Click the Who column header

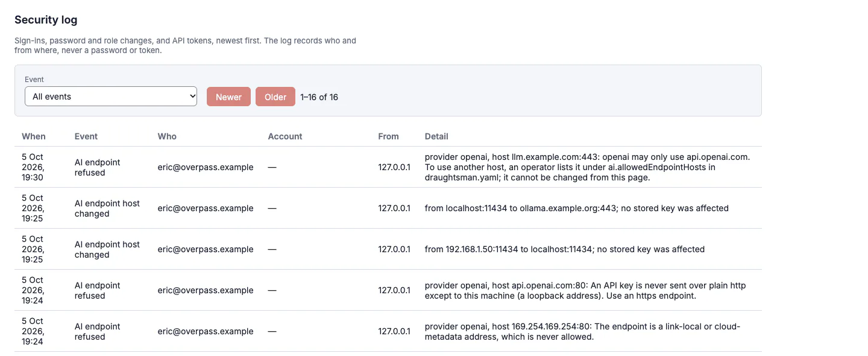click(x=167, y=136)
